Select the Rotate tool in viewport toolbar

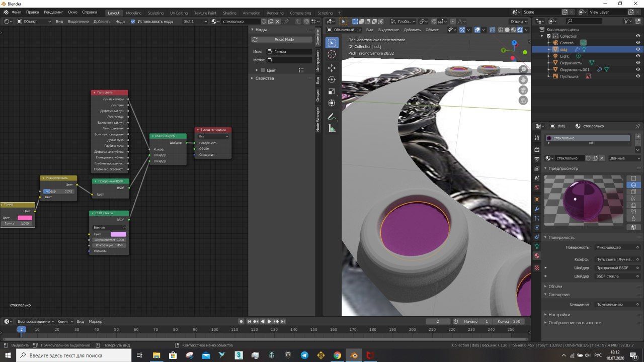click(332, 79)
